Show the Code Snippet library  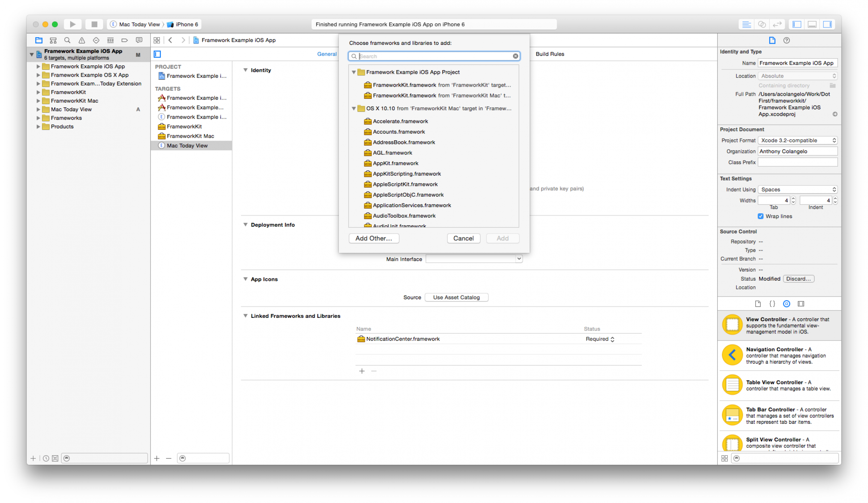point(772,304)
